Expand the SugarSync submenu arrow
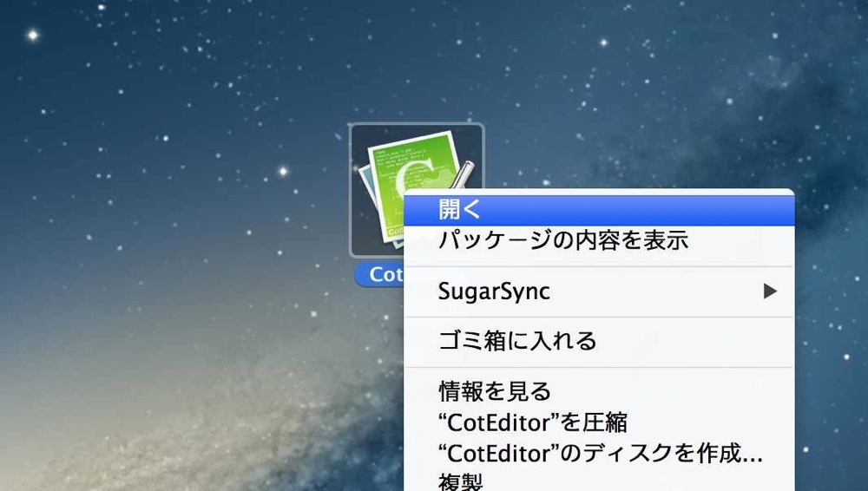The height and width of the screenshot is (491, 868). coord(770,291)
